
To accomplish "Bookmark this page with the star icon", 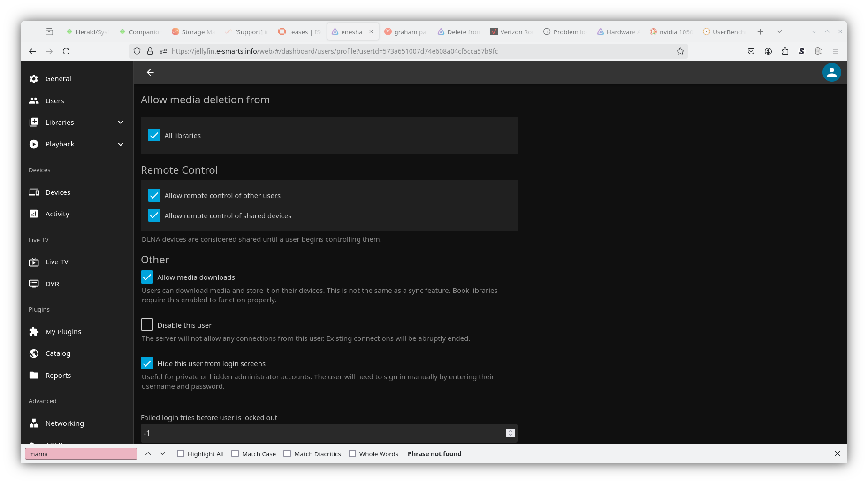I will (x=680, y=51).
